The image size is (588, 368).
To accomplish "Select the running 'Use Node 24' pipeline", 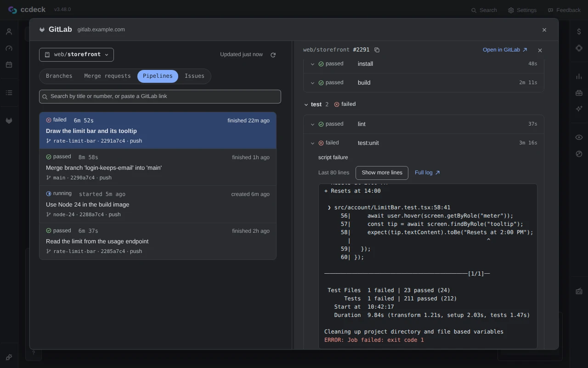I will 158,204.
